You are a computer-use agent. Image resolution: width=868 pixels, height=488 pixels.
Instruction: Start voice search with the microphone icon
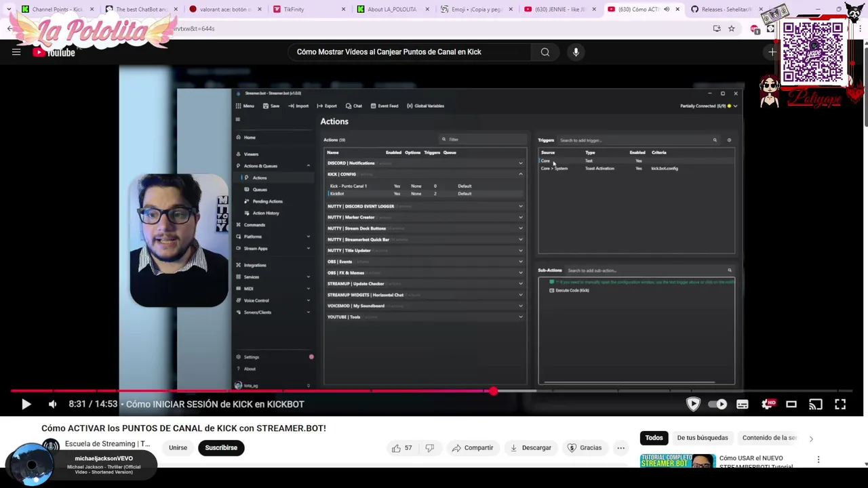[x=576, y=52]
